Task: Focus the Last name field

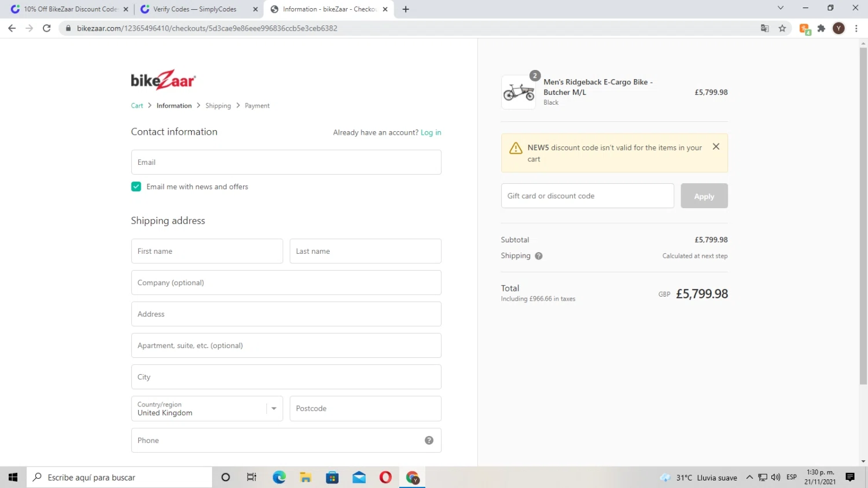Action: pos(366,252)
